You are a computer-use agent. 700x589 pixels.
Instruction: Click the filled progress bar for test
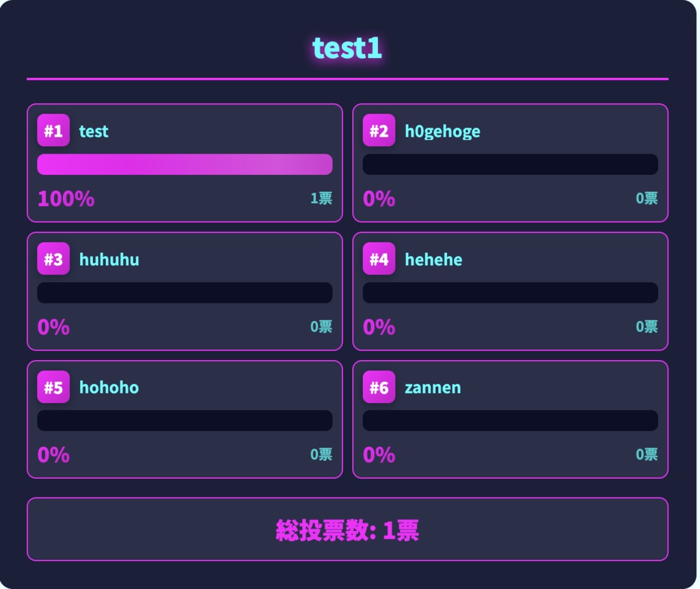click(185, 164)
